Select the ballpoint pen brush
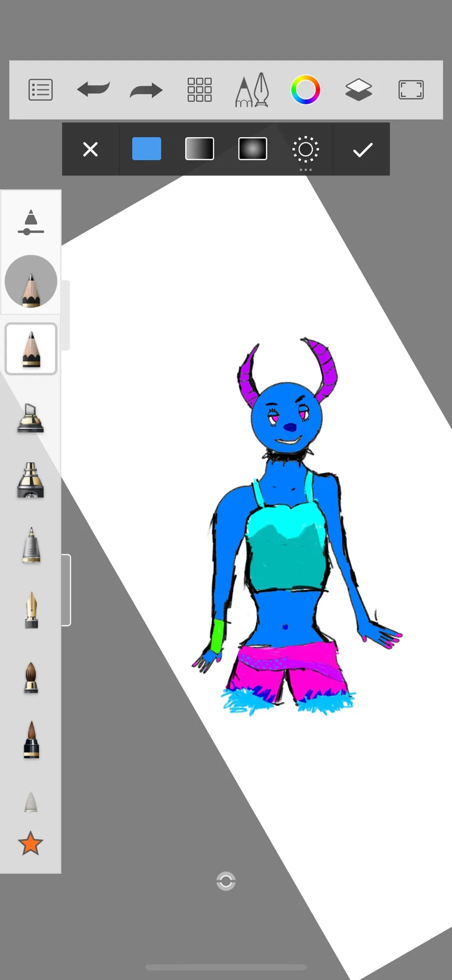Image resolution: width=452 pixels, height=980 pixels. [x=31, y=545]
